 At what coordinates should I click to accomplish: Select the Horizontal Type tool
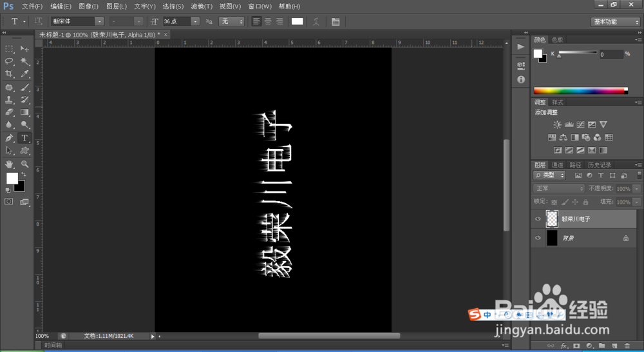pos(24,138)
